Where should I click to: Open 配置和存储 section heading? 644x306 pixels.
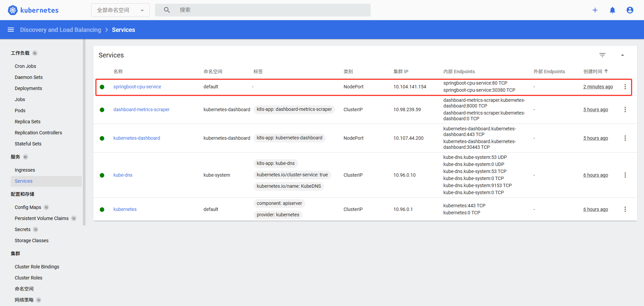pos(22,194)
